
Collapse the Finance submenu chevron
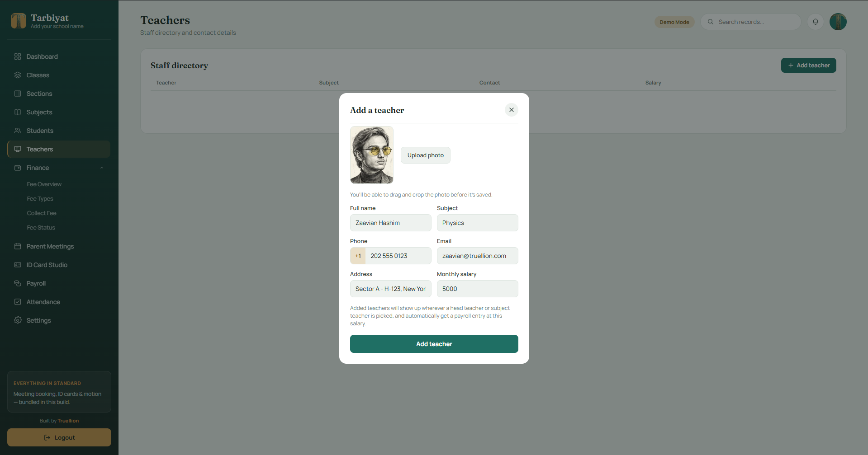coord(102,168)
